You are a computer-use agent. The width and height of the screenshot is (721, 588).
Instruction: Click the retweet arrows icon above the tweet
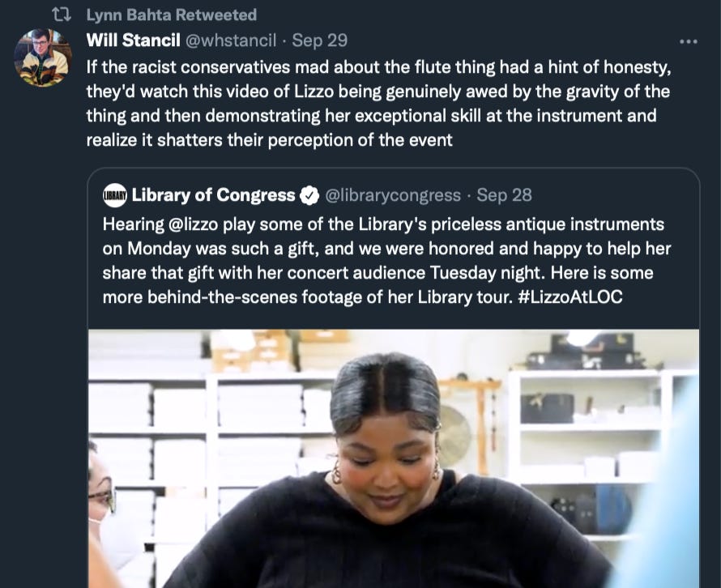pyautogui.click(x=61, y=15)
